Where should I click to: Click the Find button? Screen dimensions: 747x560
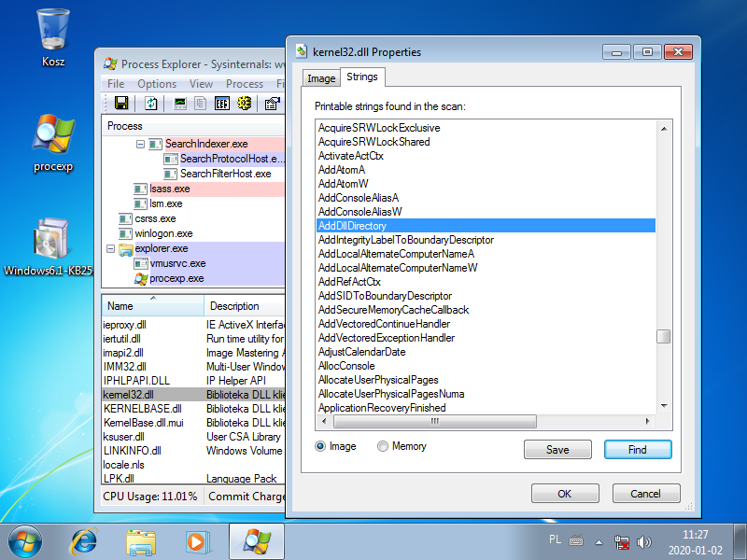(638, 449)
